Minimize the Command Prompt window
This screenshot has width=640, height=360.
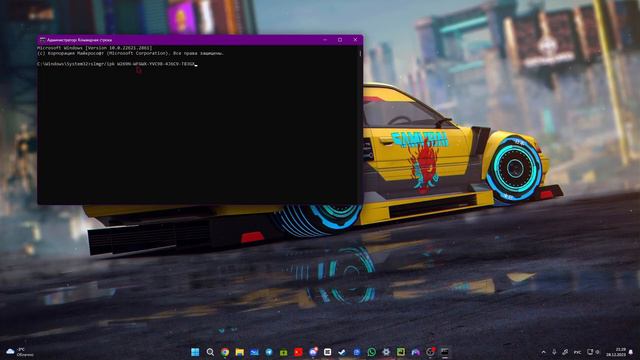tap(325, 40)
